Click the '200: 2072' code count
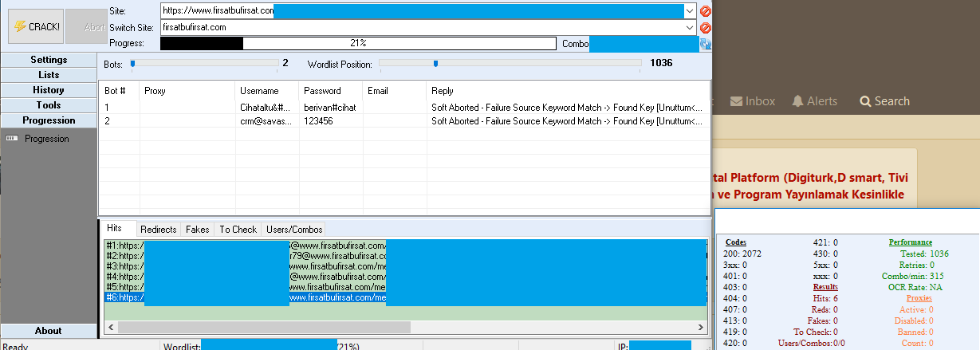This screenshot has width=980, height=350. click(x=742, y=253)
